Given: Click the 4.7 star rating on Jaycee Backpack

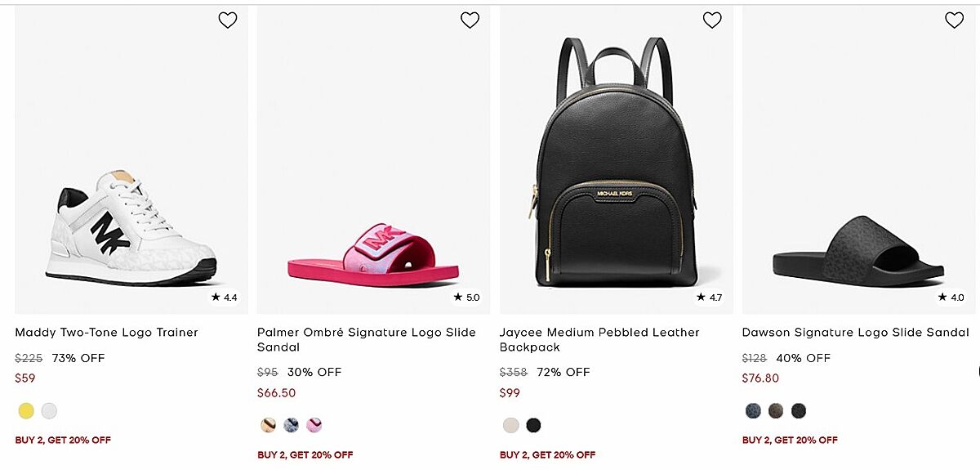Looking at the screenshot, I should pyautogui.click(x=709, y=298).
